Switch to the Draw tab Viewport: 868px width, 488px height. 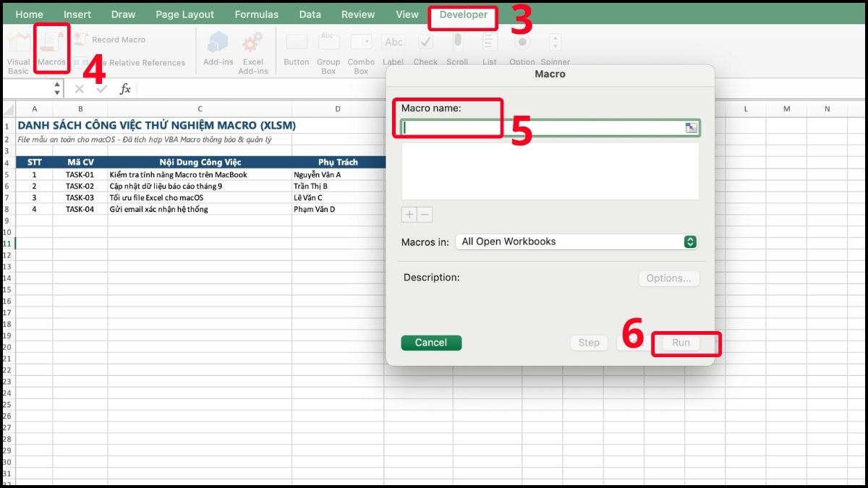tap(124, 14)
